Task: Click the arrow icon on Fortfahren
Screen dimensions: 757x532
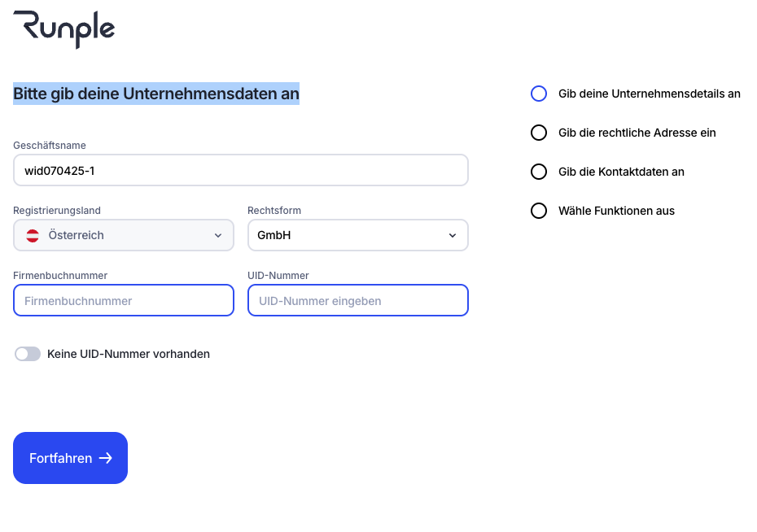Action: [x=105, y=458]
